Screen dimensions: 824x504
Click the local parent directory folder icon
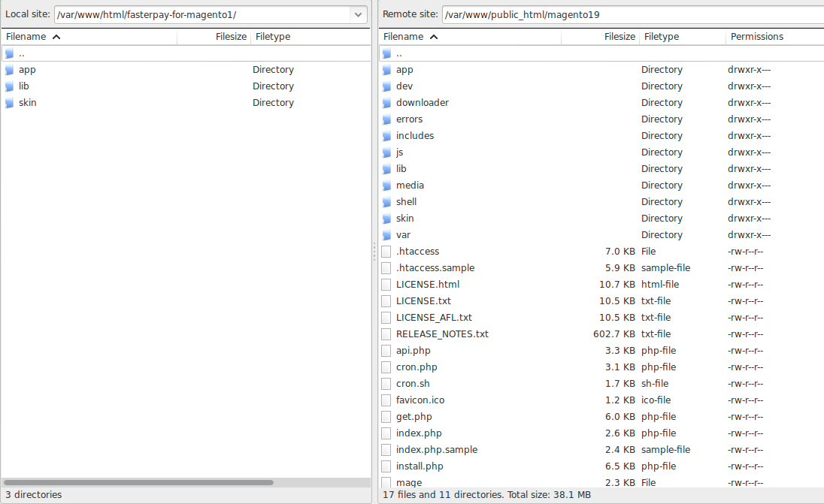coord(10,53)
